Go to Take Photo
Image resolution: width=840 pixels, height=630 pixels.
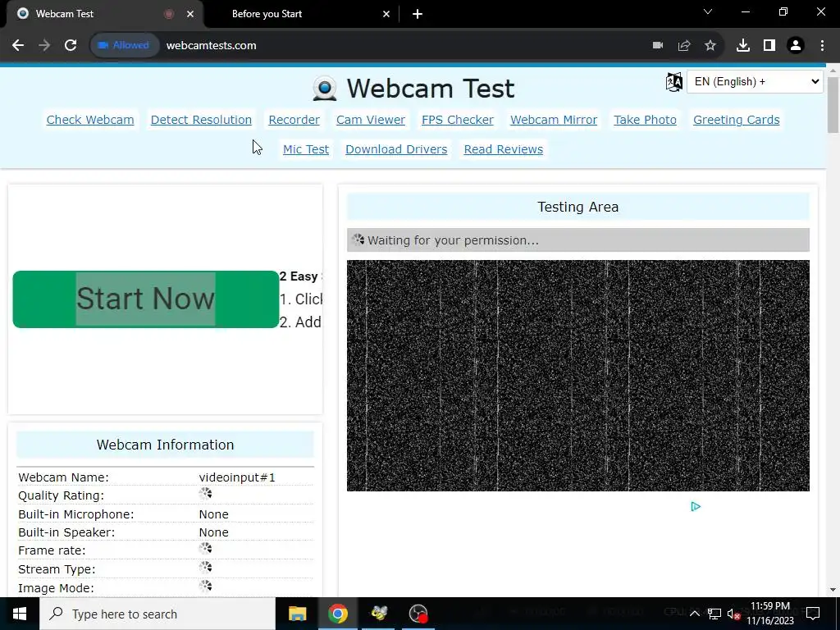[x=645, y=120]
